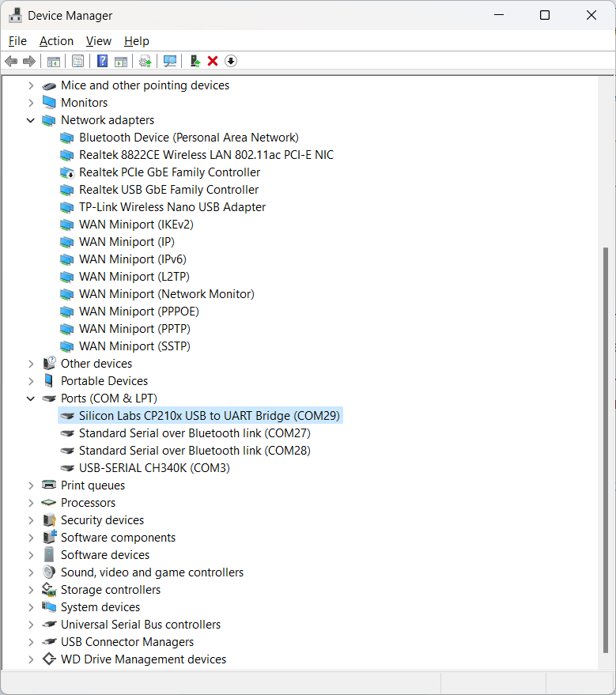Click the red X Uninstall device icon

213,61
